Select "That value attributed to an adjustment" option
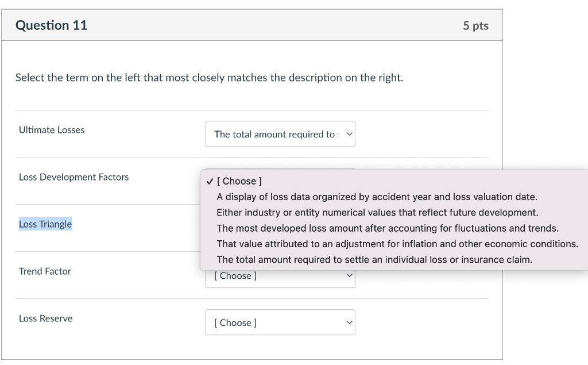Image resolution: width=588 pixels, height=365 pixels. pyautogui.click(x=397, y=244)
